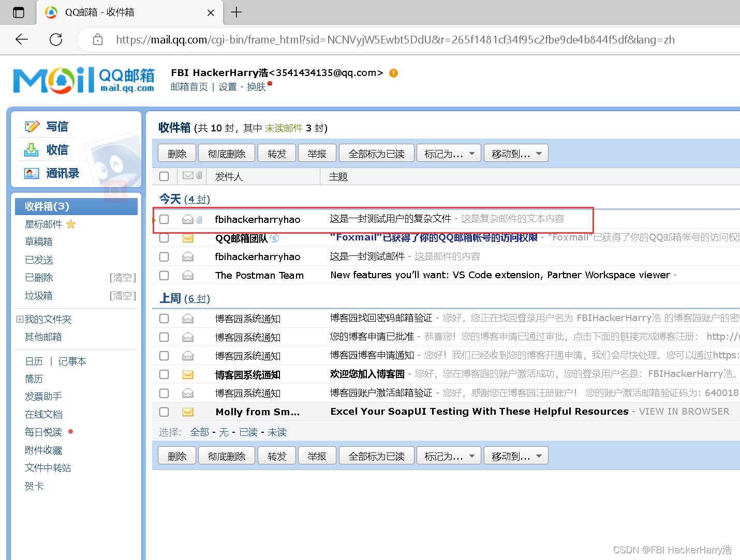This screenshot has width=740, height=560.
Task: Check the box for 博客园博客申请通知 email
Action: point(164,356)
